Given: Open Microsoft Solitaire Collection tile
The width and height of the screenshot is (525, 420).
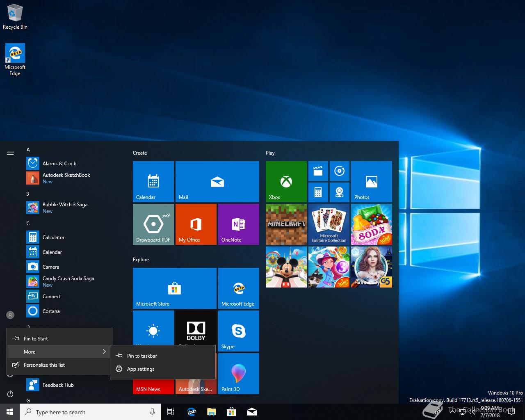Looking at the screenshot, I should [329, 224].
